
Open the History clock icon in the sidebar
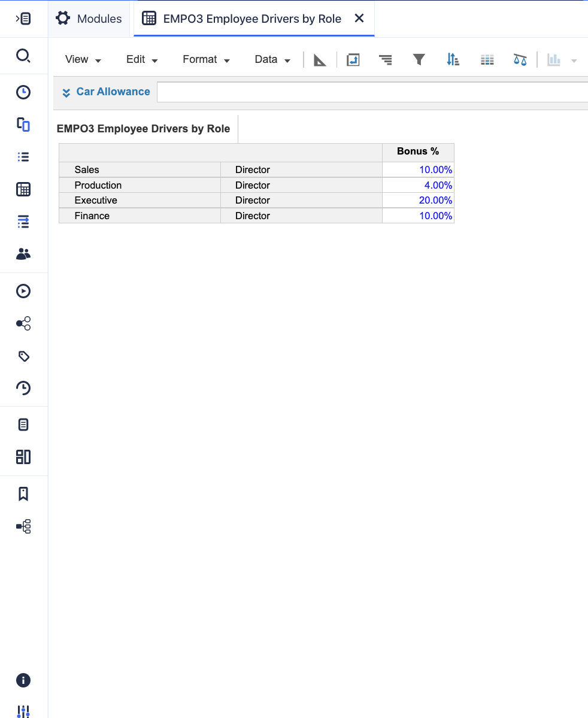[x=23, y=387]
